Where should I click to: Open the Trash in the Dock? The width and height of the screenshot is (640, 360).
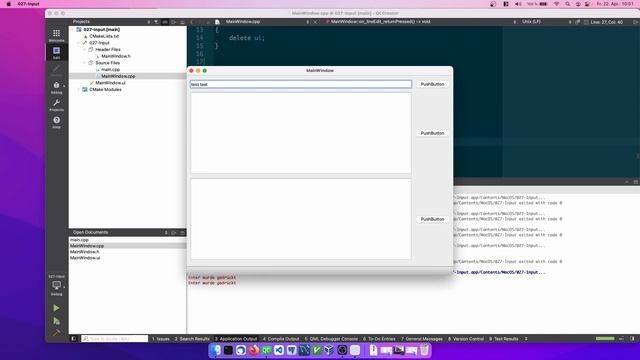(424, 350)
